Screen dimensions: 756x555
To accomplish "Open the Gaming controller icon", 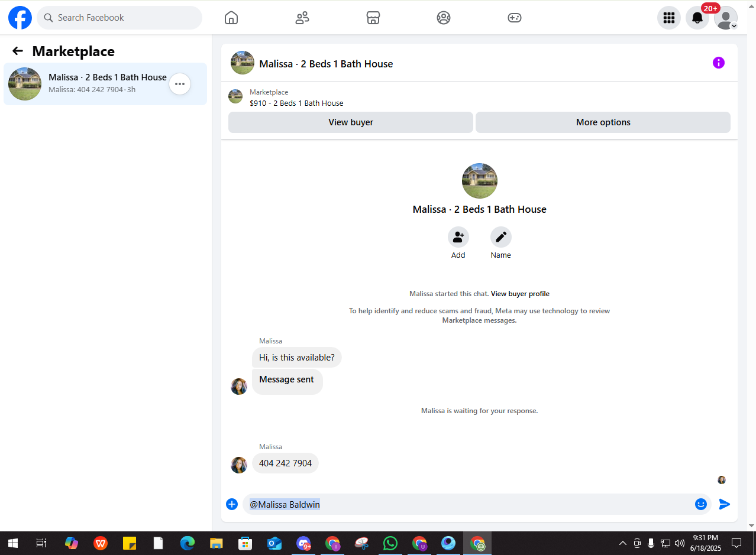I will tap(515, 18).
